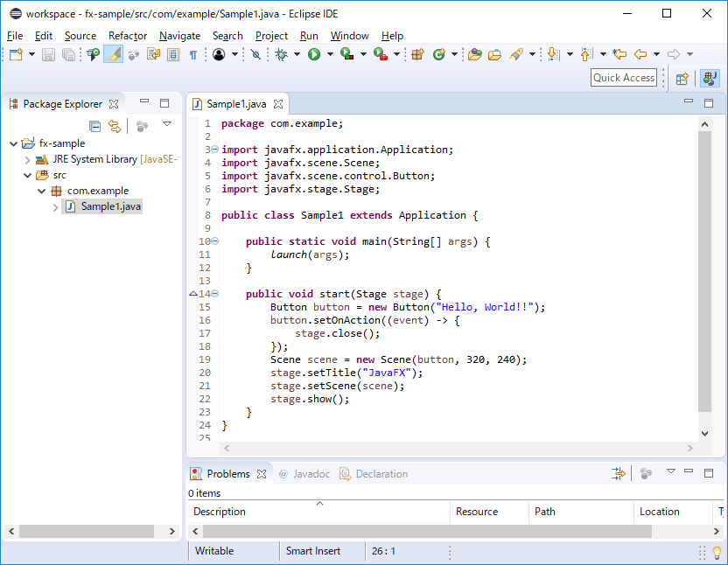Open the Debug configurations dropdown arrow
The width and height of the screenshot is (728, 565).
(x=297, y=54)
